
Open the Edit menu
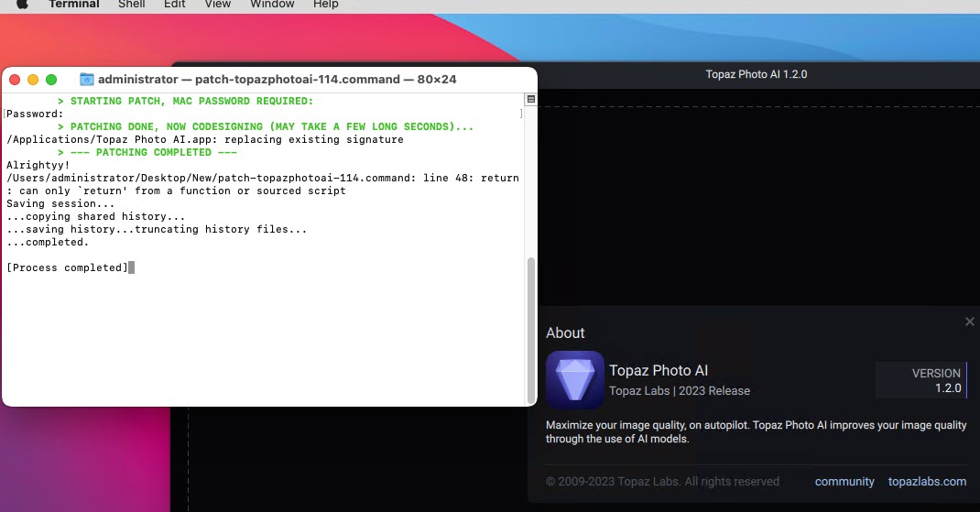pyautogui.click(x=174, y=5)
